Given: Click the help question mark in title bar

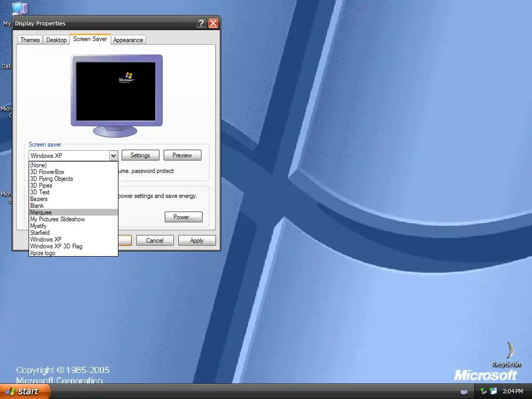Looking at the screenshot, I should 201,23.
